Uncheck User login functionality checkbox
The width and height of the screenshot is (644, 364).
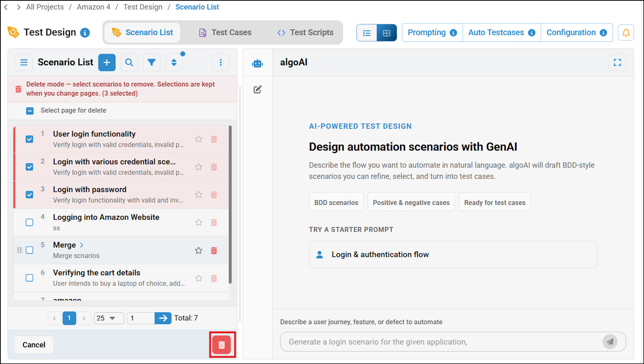pos(30,139)
